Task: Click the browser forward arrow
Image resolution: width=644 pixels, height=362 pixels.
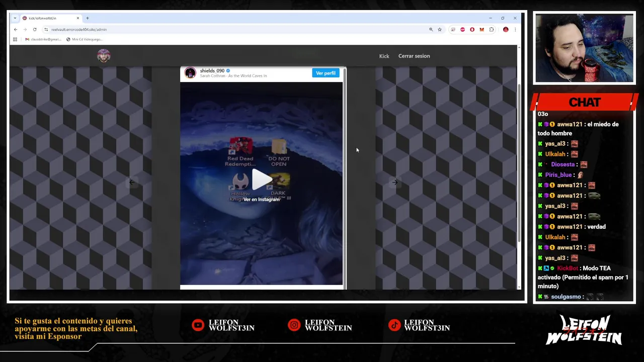Action: tap(25, 30)
